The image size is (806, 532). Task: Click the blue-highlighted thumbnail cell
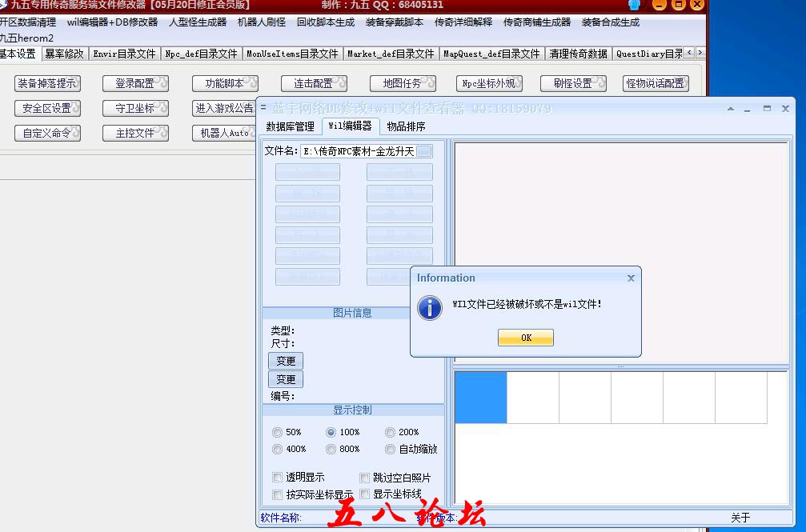point(480,398)
